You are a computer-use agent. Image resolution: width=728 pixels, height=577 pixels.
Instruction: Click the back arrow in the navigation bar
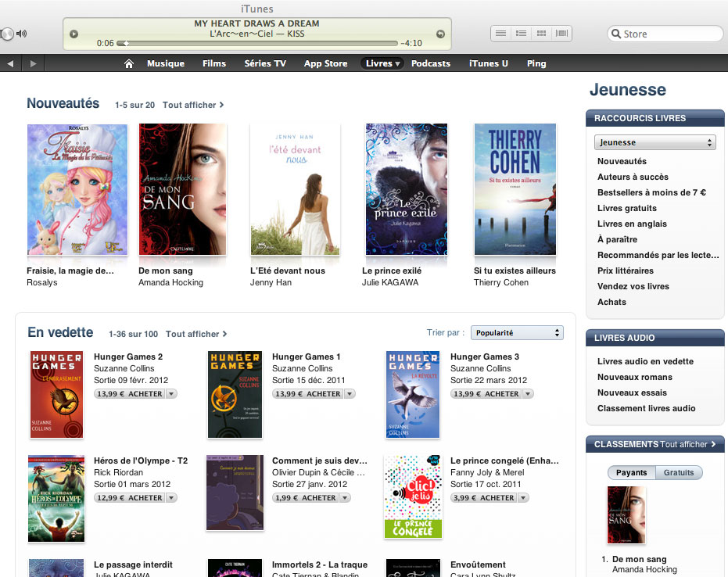click(10, 63)
